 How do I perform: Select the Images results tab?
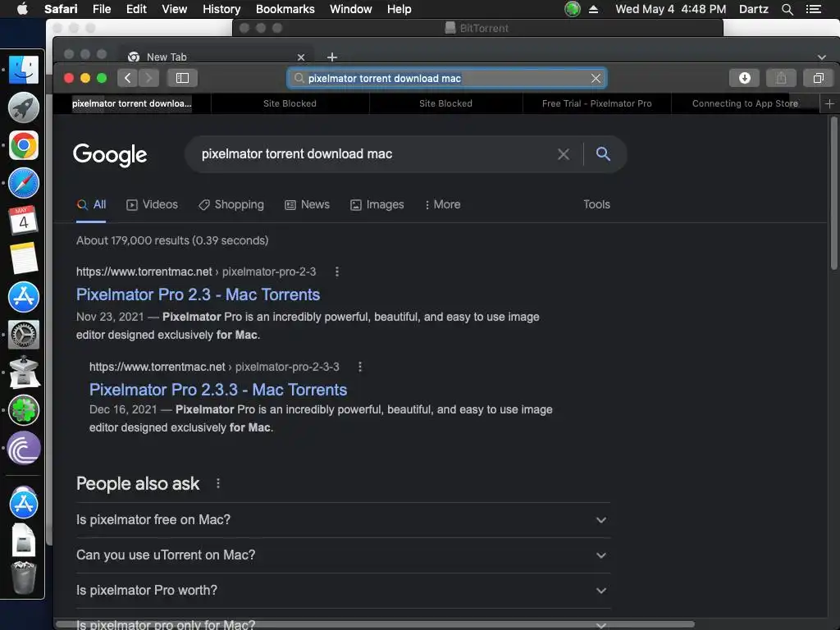tap(377, 204)
